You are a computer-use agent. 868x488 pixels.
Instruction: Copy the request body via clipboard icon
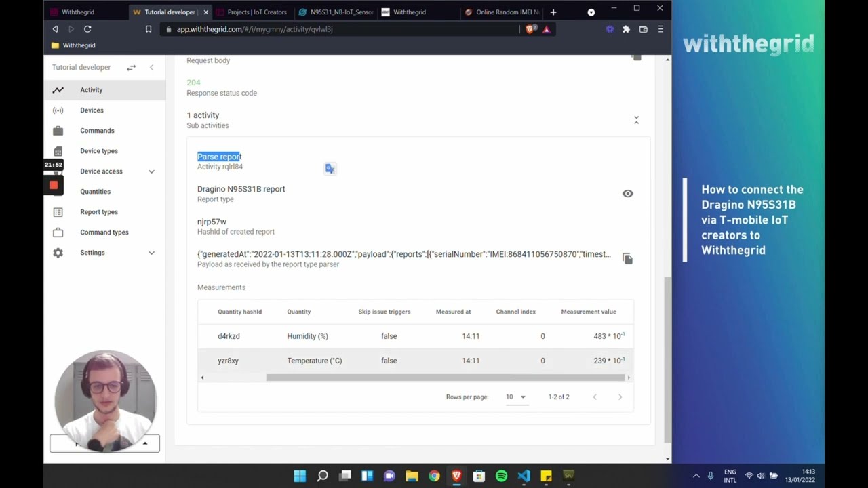[x=636, y=57]
